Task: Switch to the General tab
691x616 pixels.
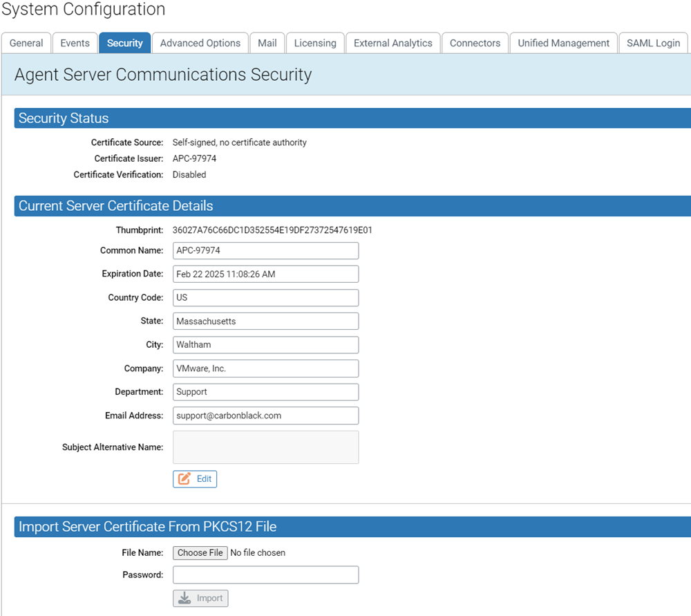Action: 26,42
